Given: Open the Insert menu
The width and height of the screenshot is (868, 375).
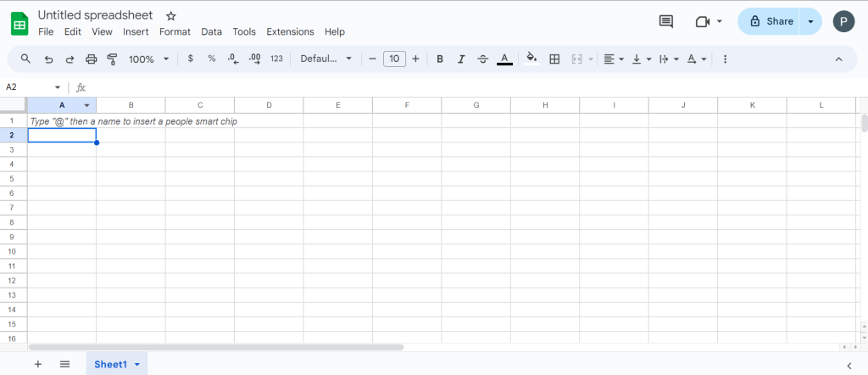Looking at the screenshot, I should pos(136,31).
